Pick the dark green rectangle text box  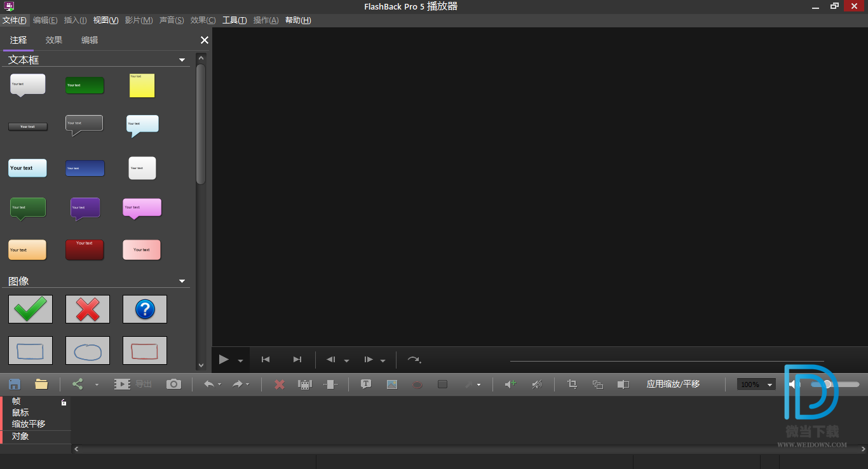click(85, 85)
